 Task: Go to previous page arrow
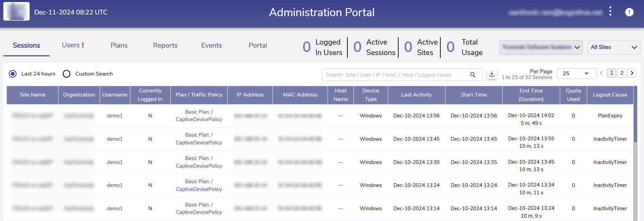tap(602, 73)
